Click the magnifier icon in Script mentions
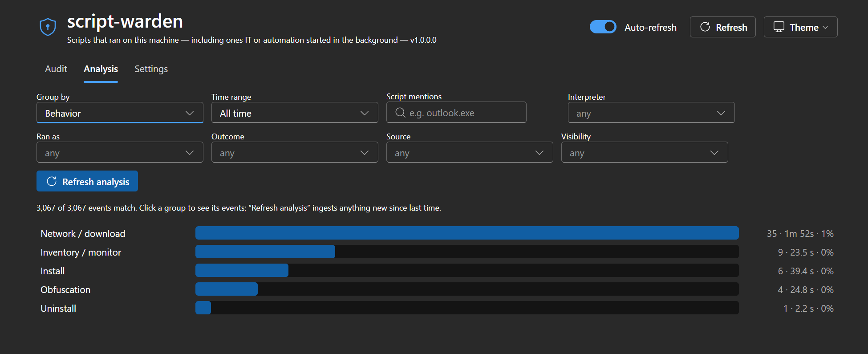The image size is (868, 354). [400, 113]
